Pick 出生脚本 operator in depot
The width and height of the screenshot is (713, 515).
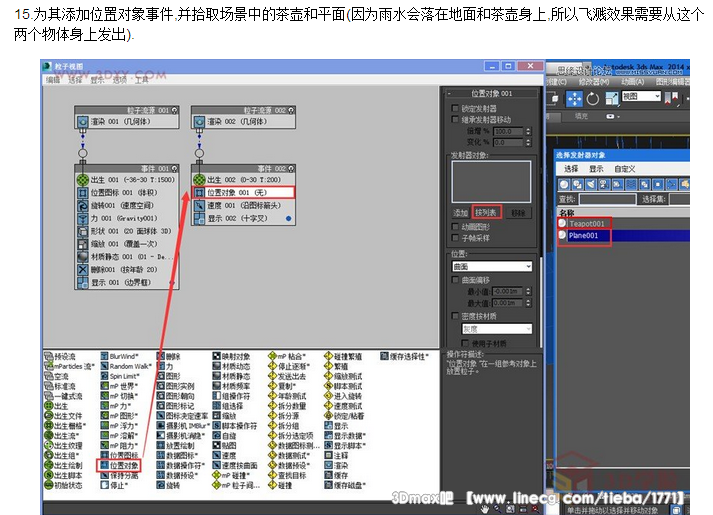tap(64, 475)
